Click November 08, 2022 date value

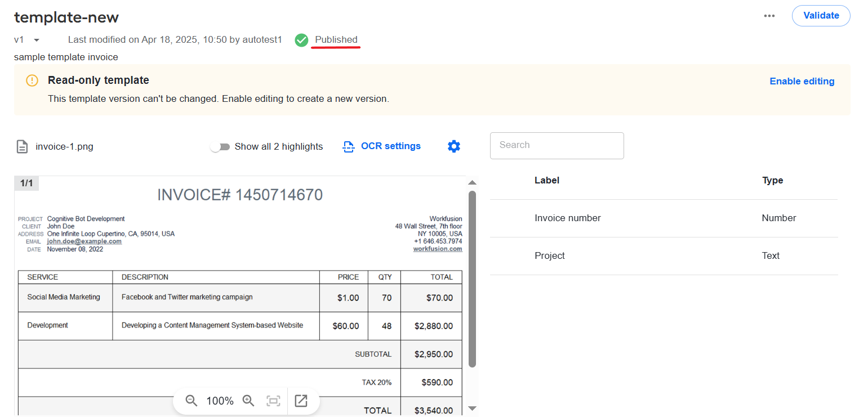[x=75, y=249]
